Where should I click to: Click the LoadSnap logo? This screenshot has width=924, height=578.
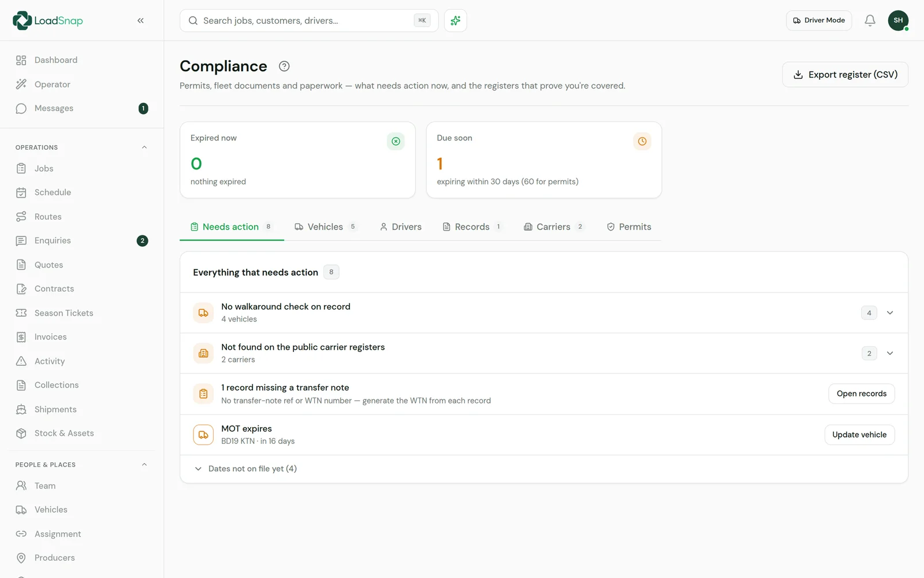48,20
